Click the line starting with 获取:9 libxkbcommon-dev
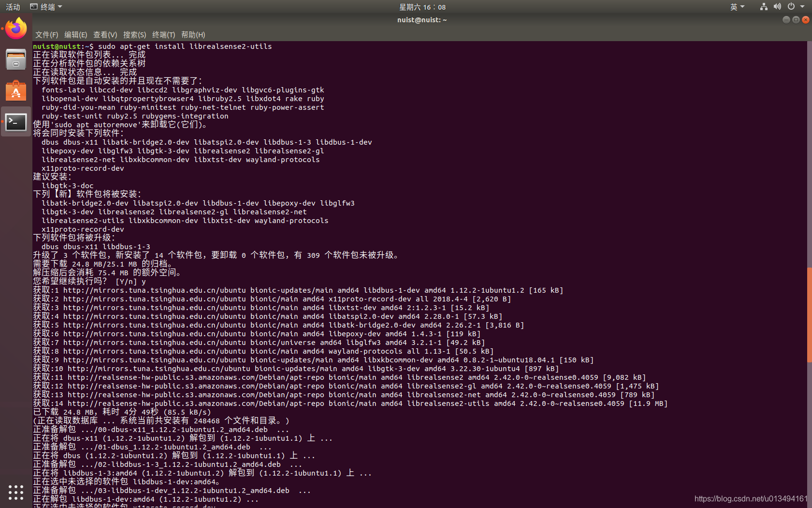The image size is (812, 508). click(x=313, y=360)
